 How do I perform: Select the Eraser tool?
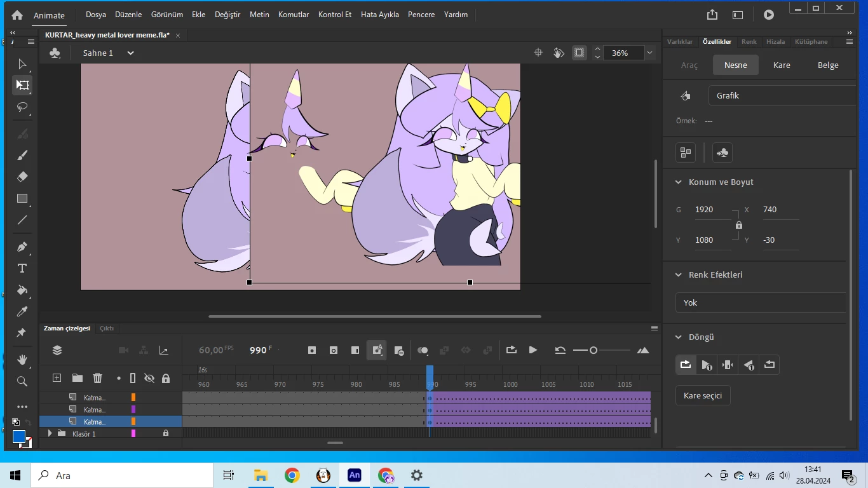[22, 177]
